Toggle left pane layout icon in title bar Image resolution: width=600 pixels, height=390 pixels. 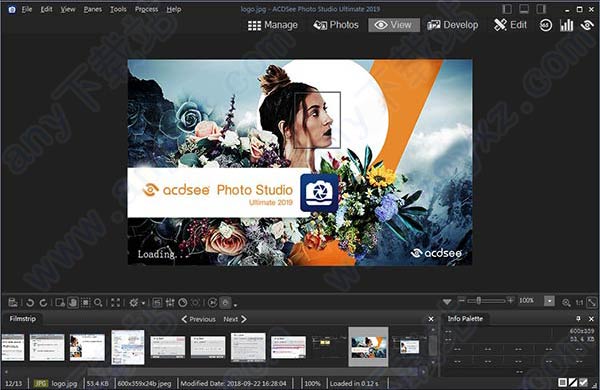tap(507, 9)
